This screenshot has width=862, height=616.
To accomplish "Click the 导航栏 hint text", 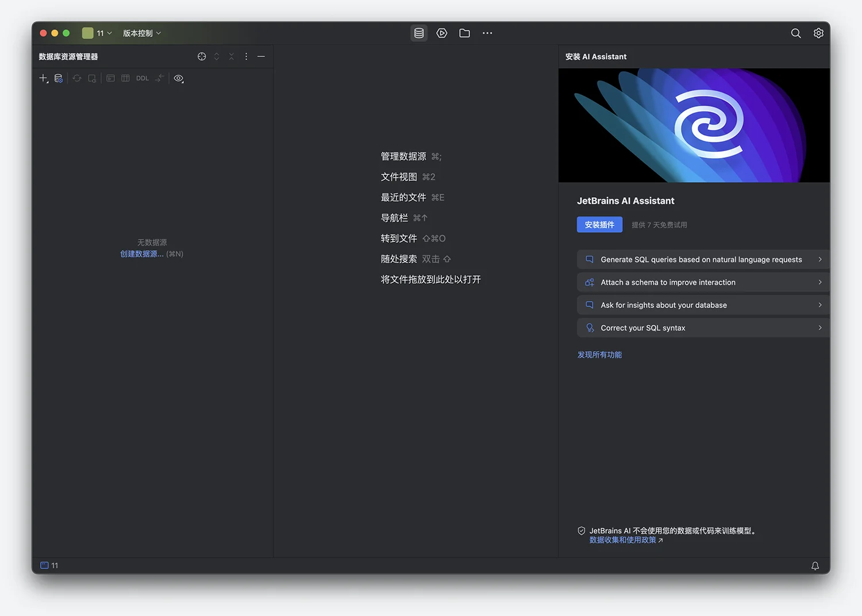I will coord(394,218).
